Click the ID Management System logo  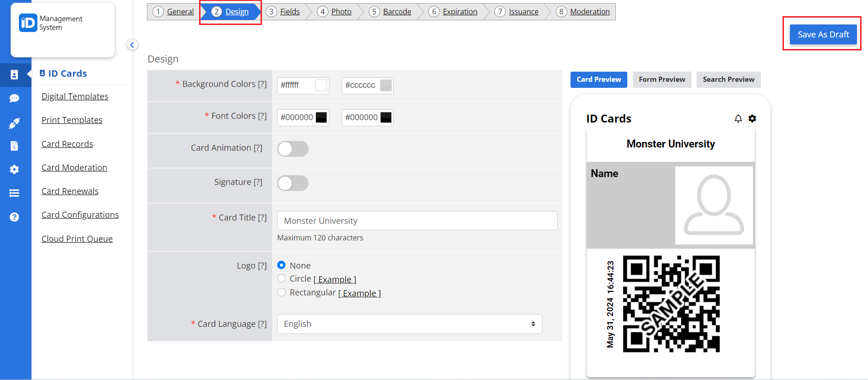[50, 23]
